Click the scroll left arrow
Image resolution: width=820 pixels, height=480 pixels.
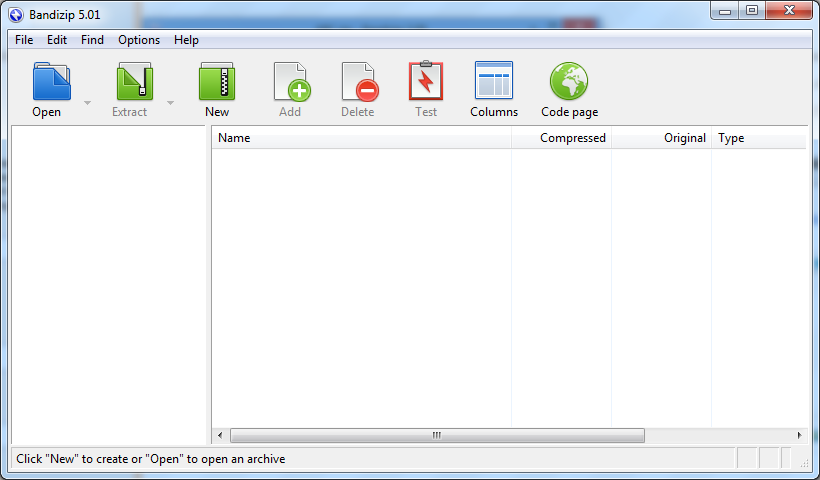click(x=220, y=435)
